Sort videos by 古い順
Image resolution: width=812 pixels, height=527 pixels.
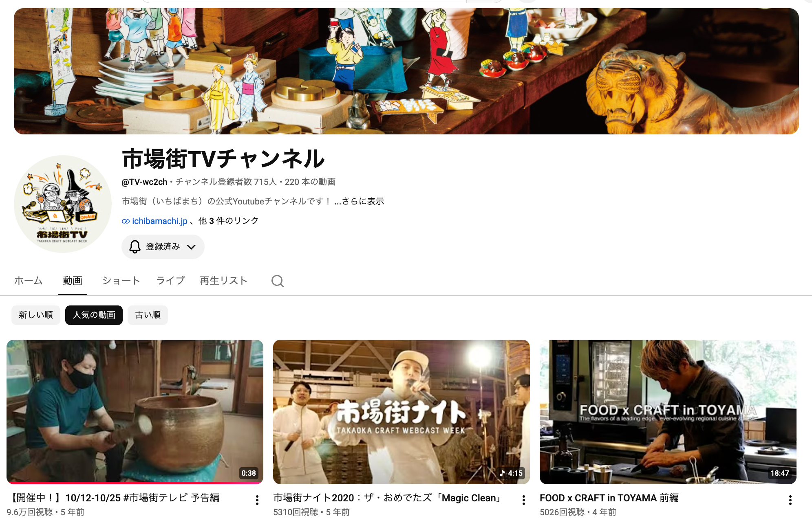click(148, 315)
